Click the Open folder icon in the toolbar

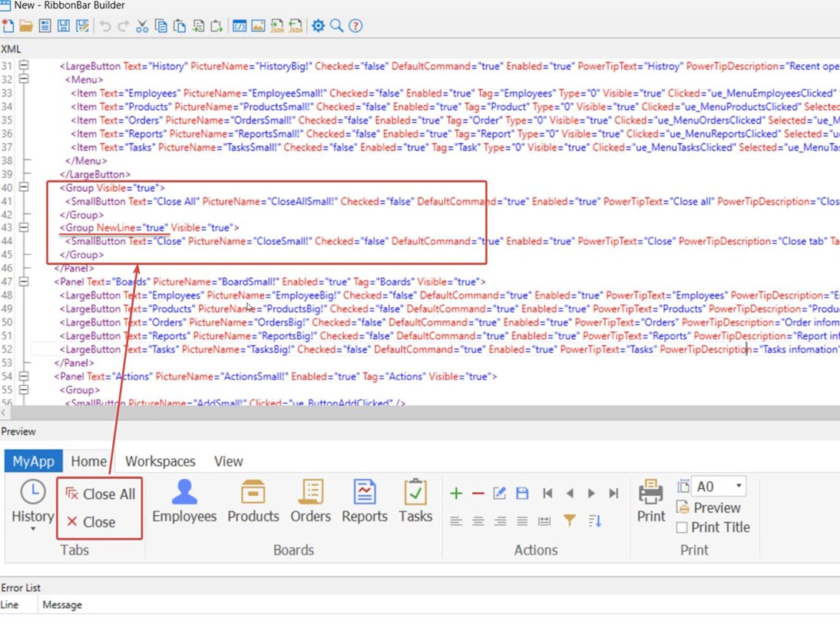tap(26, 26)
